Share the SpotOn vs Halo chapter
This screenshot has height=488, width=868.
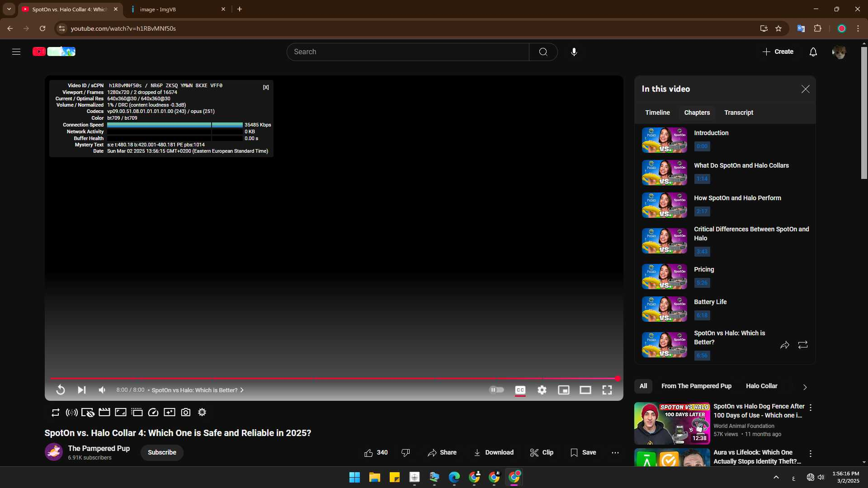(x=784, y=345)
